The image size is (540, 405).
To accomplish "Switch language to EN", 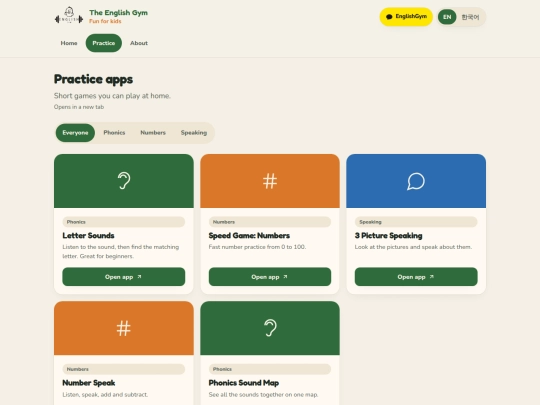I will point(447,17).
